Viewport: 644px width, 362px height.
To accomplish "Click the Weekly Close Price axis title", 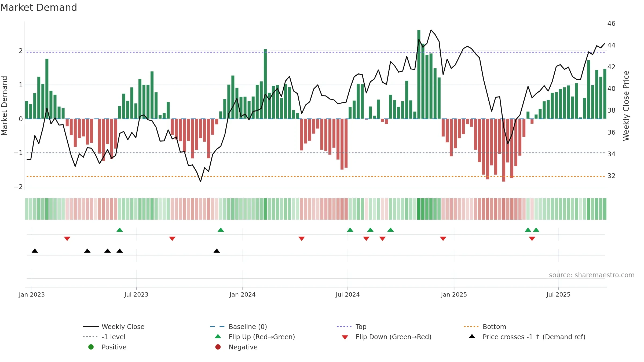I will click(626, 106).
